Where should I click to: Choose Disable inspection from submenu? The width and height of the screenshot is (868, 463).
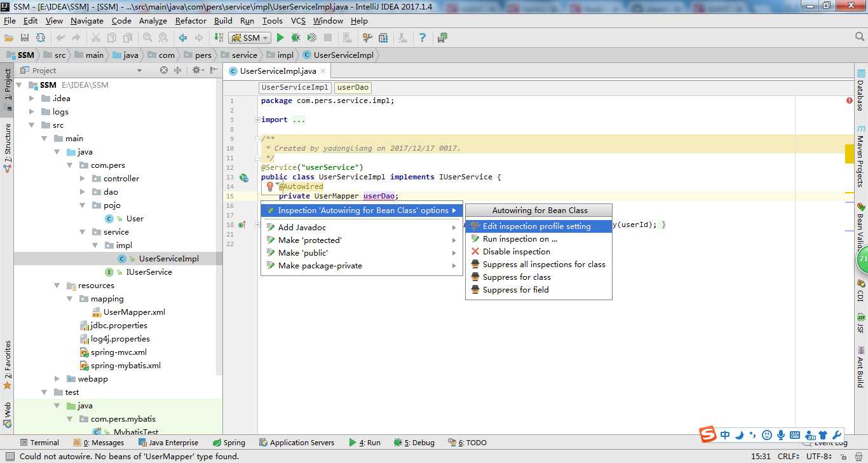tap(516, 252)
